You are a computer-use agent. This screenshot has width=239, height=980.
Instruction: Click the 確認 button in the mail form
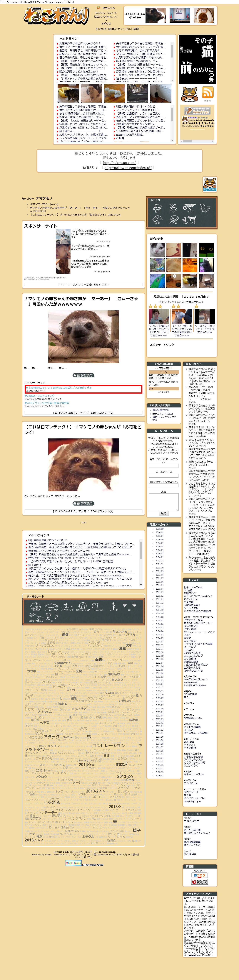pos(163,513)
